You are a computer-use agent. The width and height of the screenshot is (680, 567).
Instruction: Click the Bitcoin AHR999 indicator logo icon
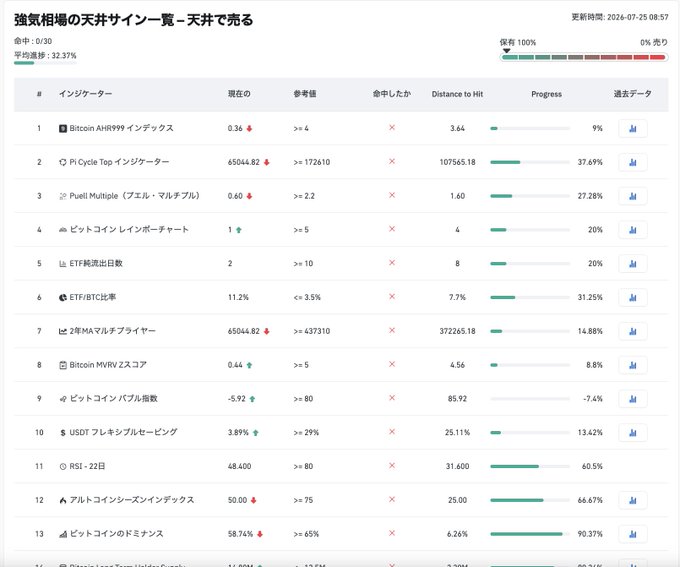(x=63, y=128)
